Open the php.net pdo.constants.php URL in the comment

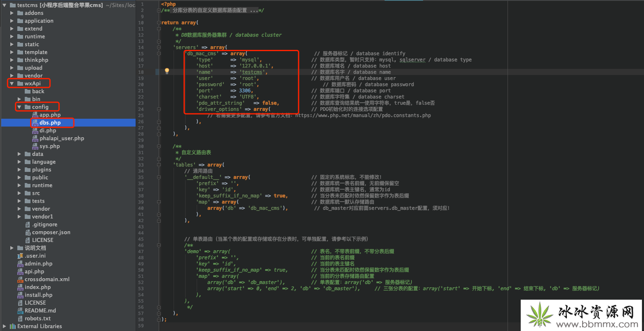(x=363, y=115)
